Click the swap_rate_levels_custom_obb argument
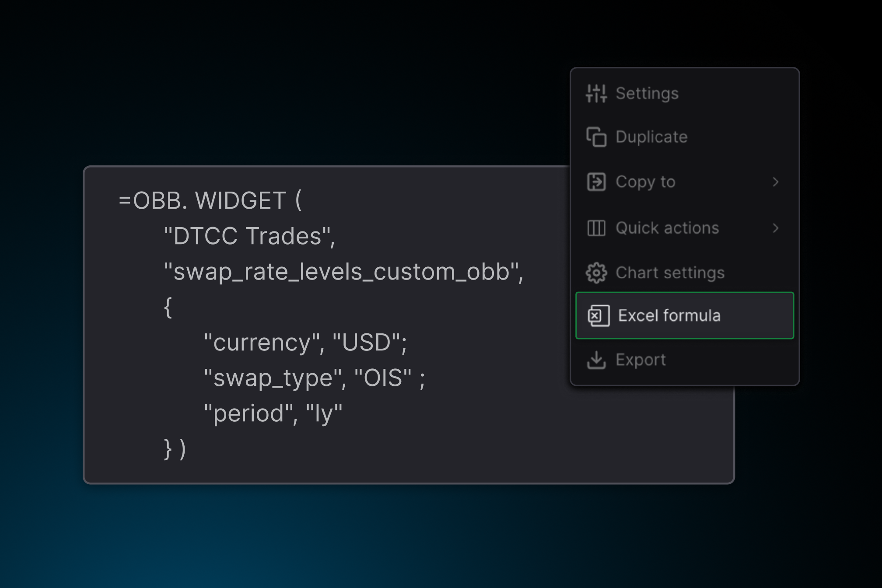This screenshot has height=588, width=882. coord(343,272)
